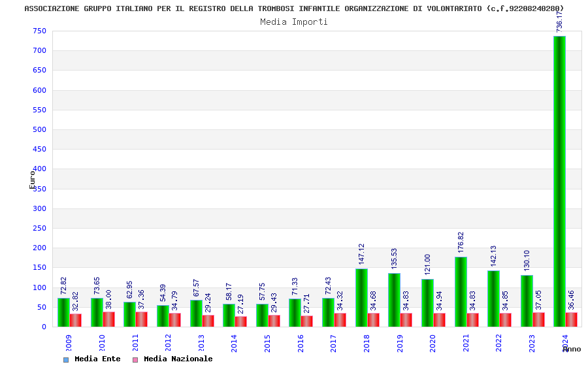Select the red 2011 bar labeled 37.36

tap(142, 319)
